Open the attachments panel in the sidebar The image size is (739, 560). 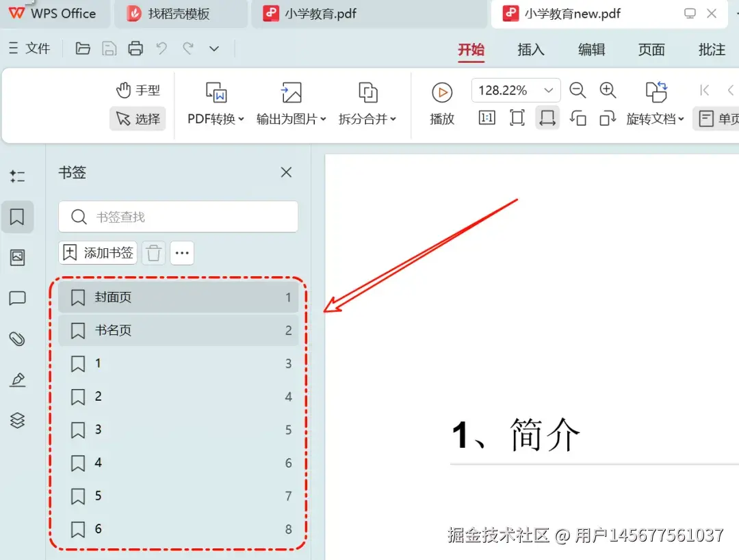click(18, 339)
